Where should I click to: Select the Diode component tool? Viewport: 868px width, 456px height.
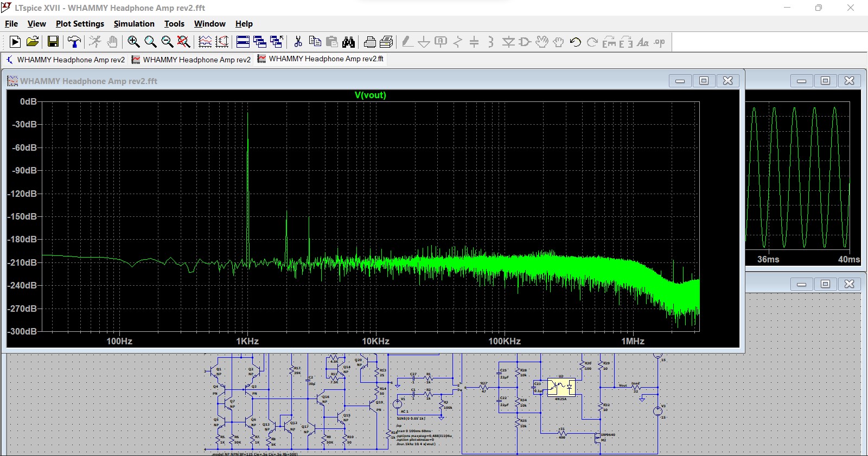[508, 42]
